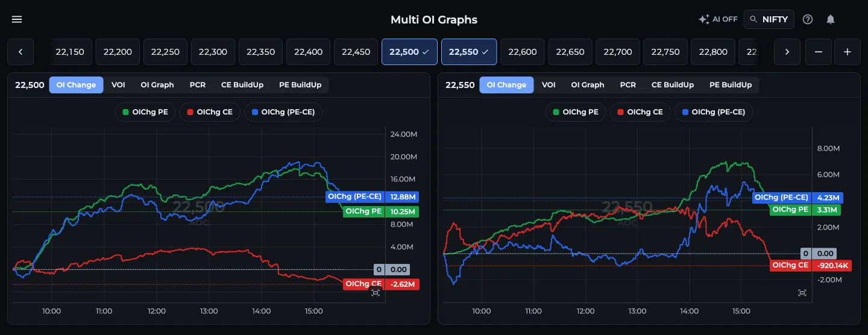Deselect the checked 22,500 strike
The width and height of the screenshot is (868, 335).
[409, 52]
